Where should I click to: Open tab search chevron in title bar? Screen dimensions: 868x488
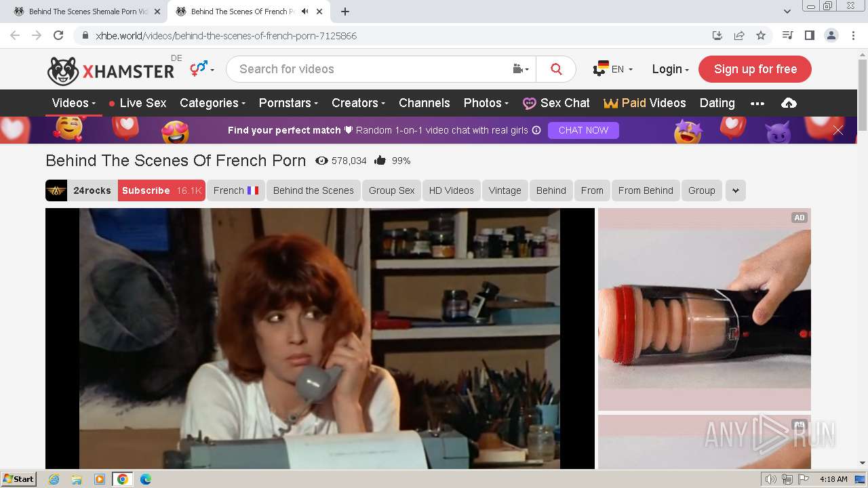click(x=787, y=12)
